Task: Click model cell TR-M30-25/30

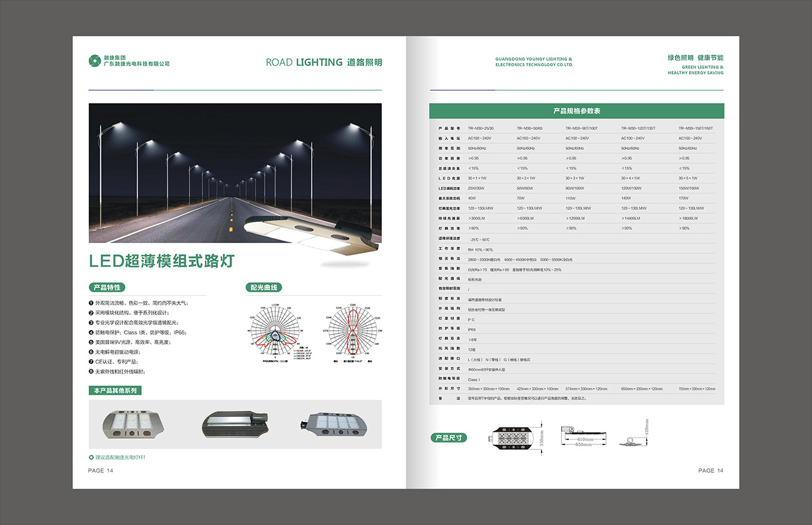Action: click(482, 128)
